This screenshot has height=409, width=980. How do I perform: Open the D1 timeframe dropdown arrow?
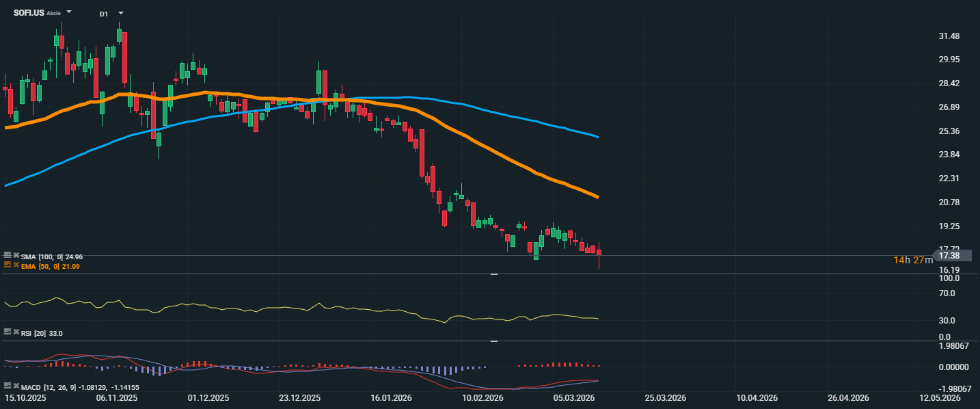click(x=121, y=13)
